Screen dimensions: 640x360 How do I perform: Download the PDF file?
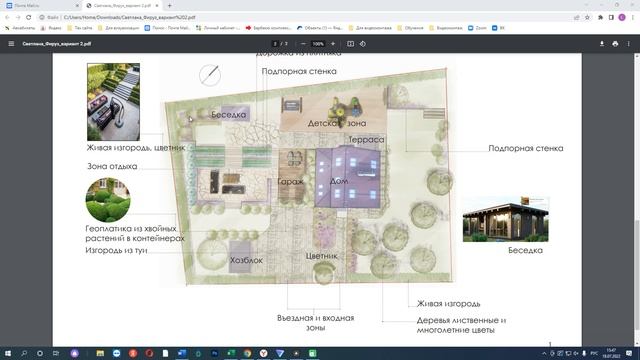pos(602,44)
